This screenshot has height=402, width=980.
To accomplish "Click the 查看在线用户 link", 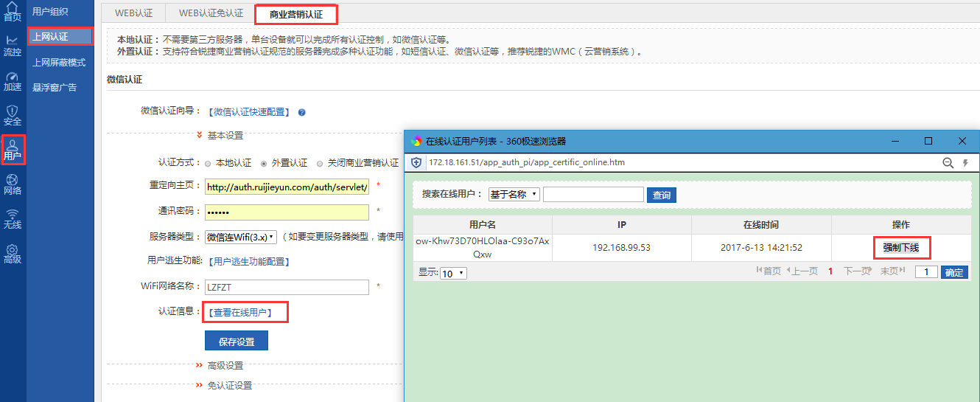I will pyautogui.click(x=240, y=313).
